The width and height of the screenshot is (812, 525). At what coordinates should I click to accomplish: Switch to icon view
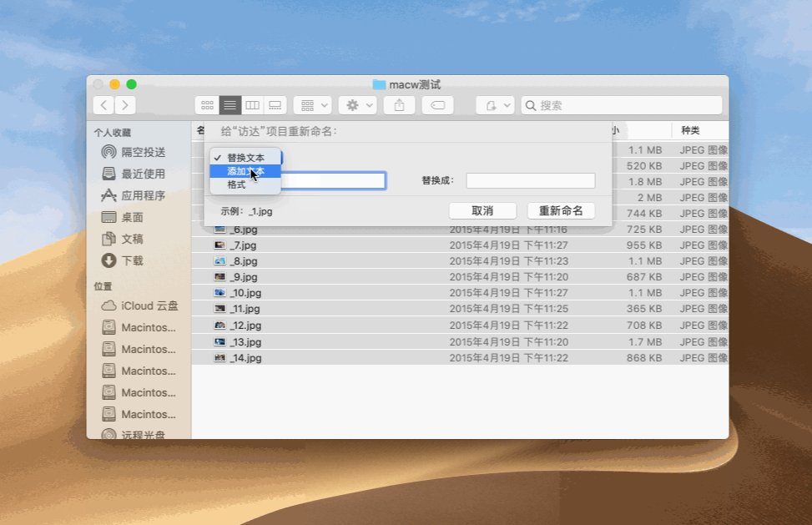[x=207, y=105]
